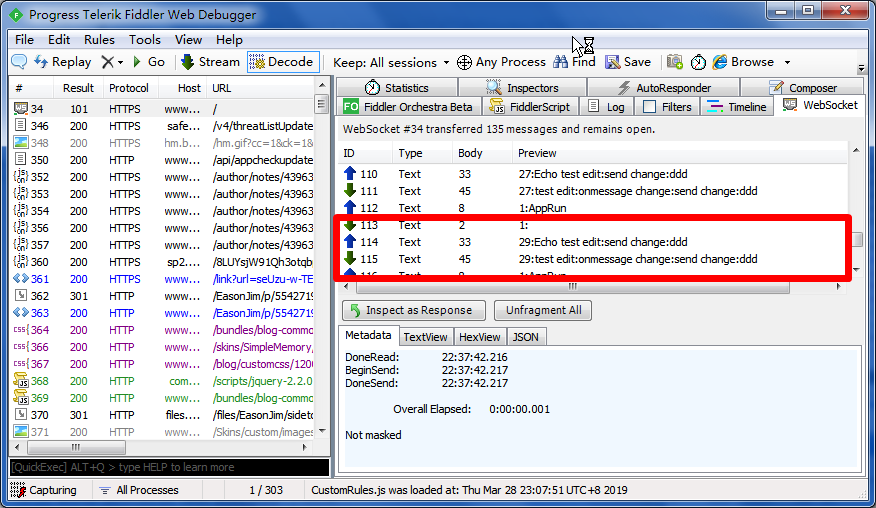This screenshot has width=876, height=508.
Task: Open the Help menu
Action: pyautogui.click(x=229, y=40)
